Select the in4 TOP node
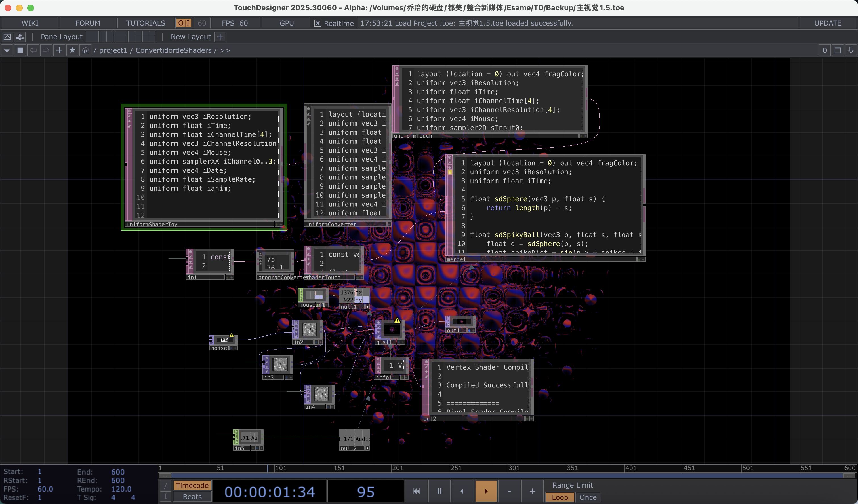Screen dimensions: 858x504 pyautogui.click(x=319, y=397)
